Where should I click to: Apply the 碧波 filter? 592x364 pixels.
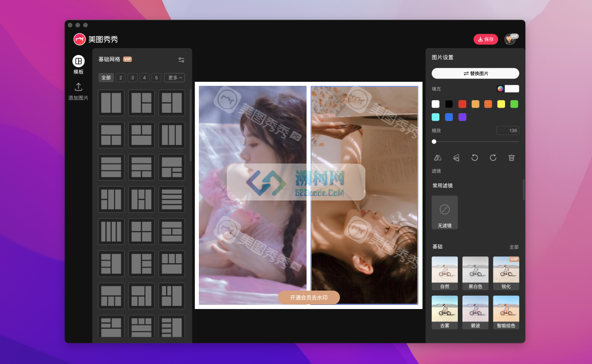click(475, 313)
